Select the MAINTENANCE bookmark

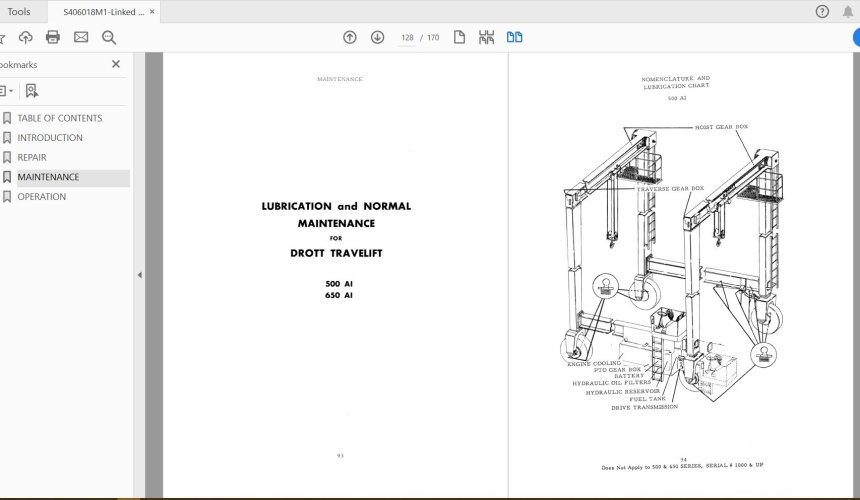coord(48,177)
